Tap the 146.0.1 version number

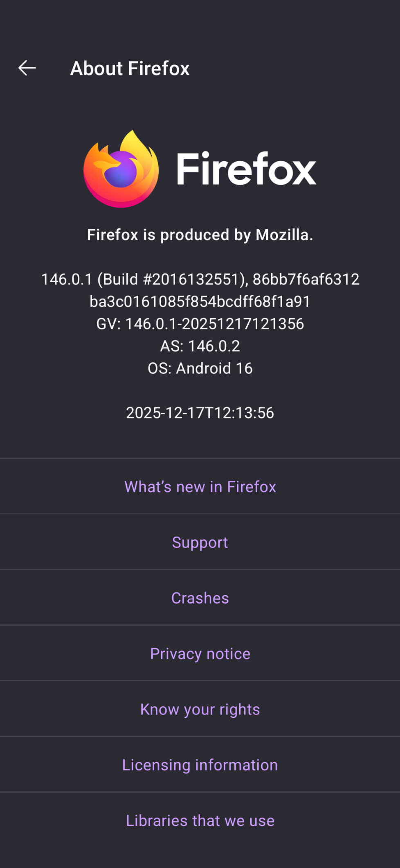pyautogui.click(x=67, y=279)
